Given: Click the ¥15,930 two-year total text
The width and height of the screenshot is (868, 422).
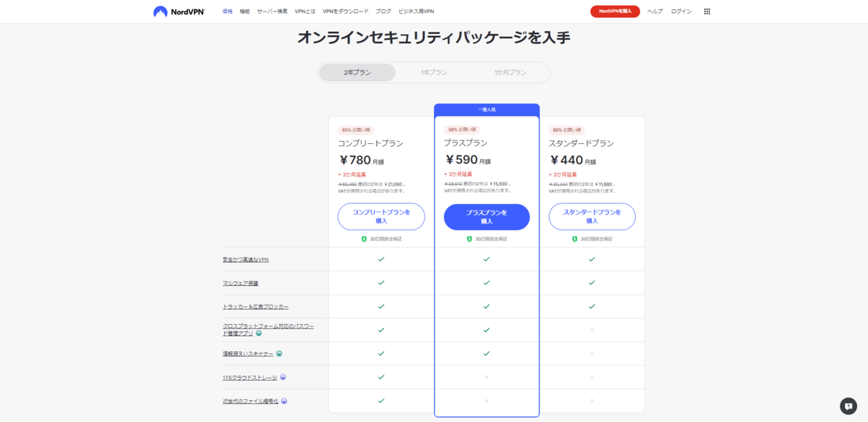Looking at the screenshot, I should click(500, 184).
